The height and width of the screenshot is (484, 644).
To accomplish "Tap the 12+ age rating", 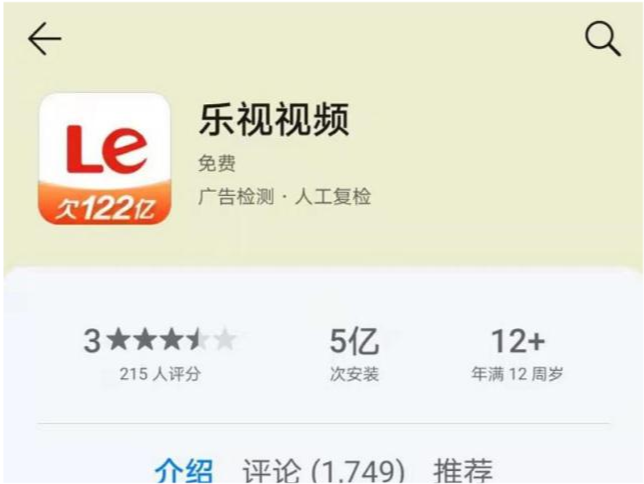I will (x=518, y=341).
